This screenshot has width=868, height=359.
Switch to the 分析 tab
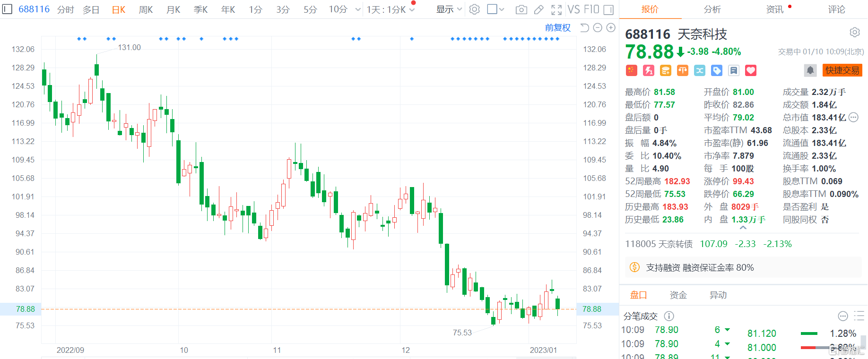click(712, 9)
